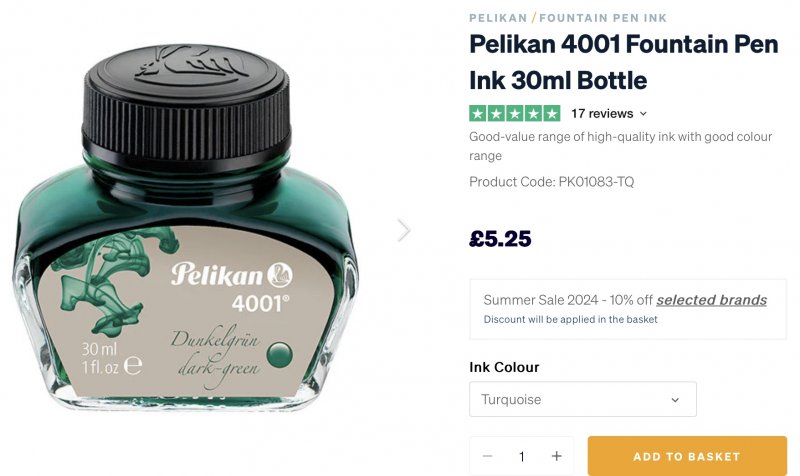Click the 17 reviews text

(602, 113)
